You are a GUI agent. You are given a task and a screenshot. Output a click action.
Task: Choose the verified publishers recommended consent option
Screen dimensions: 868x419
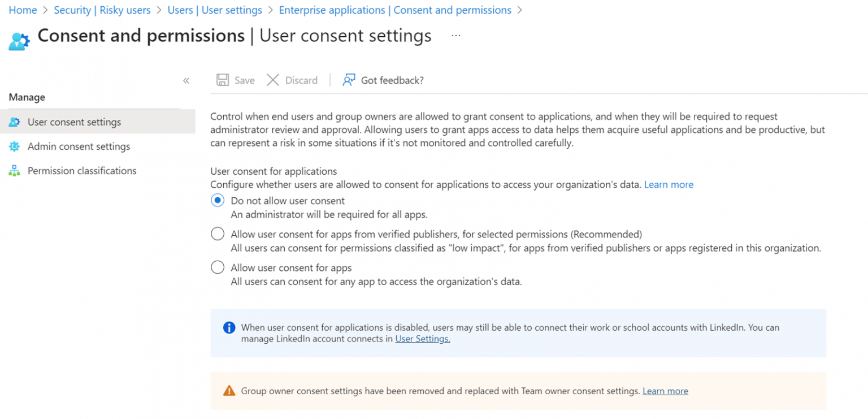(218, 234)
